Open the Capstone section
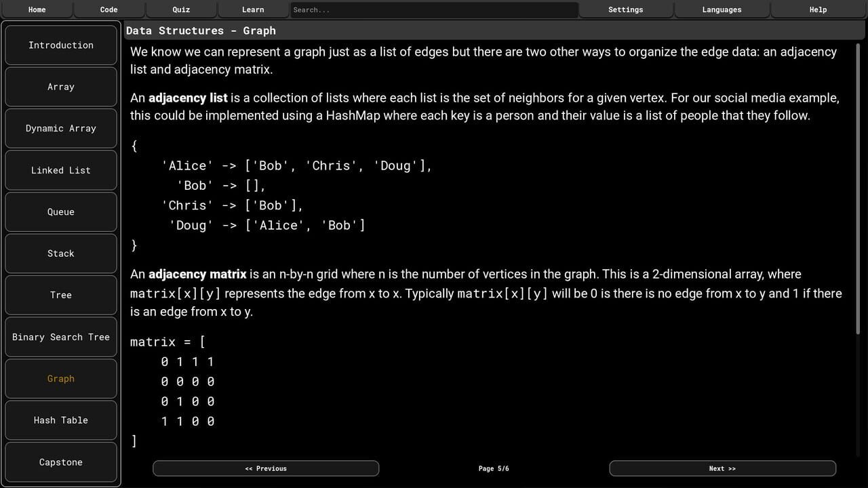 coord(60,462)
